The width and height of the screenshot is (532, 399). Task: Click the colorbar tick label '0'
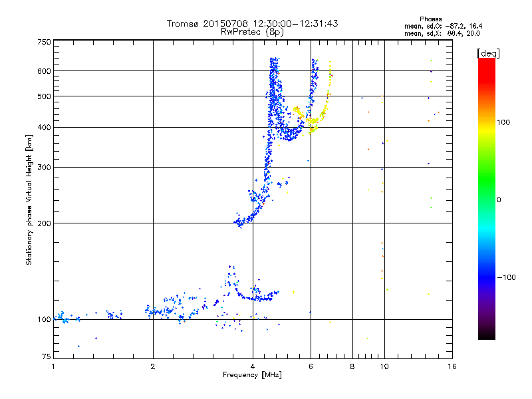[x=499, y=200]
